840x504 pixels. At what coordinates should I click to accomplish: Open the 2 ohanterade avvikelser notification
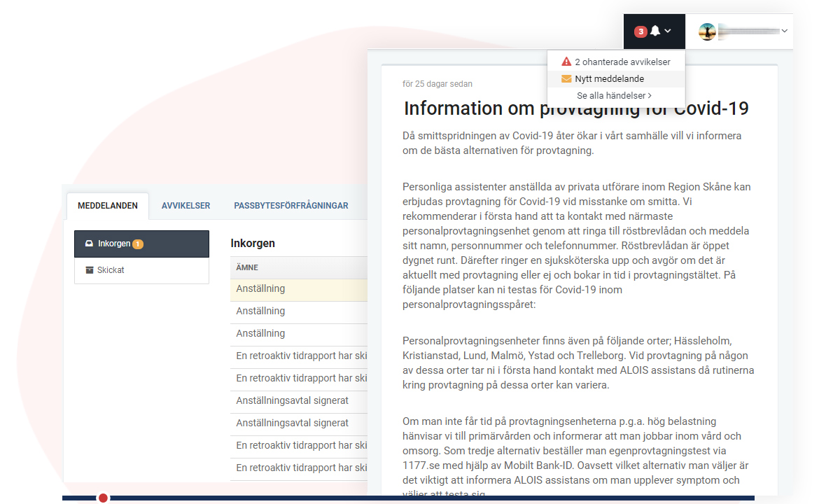(x=622, y=61)
